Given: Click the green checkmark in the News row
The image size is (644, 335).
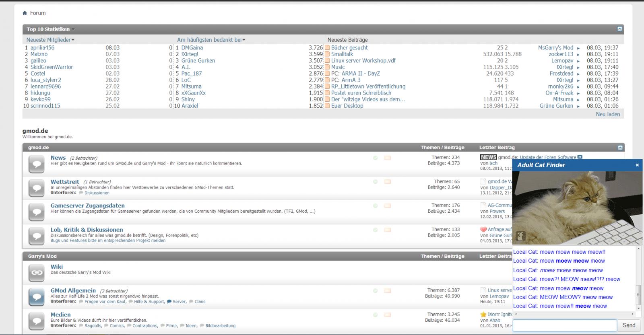Looking at the screenshot, I should point(375,158).
